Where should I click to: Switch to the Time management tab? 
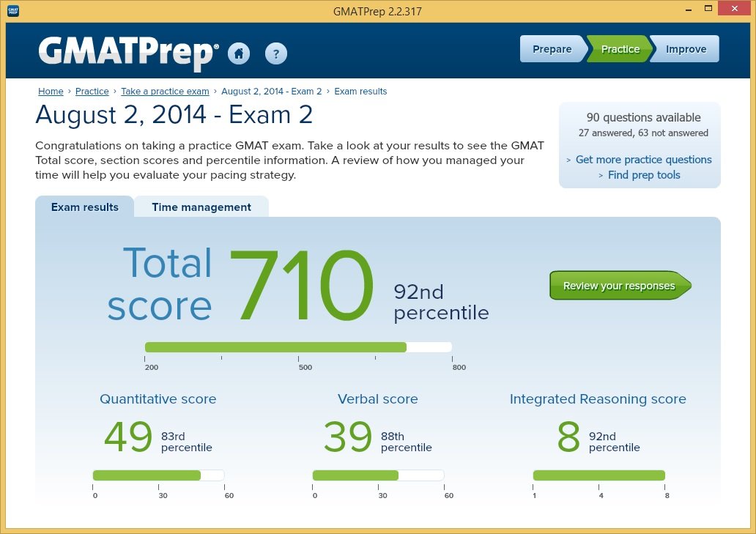point(201,207)
